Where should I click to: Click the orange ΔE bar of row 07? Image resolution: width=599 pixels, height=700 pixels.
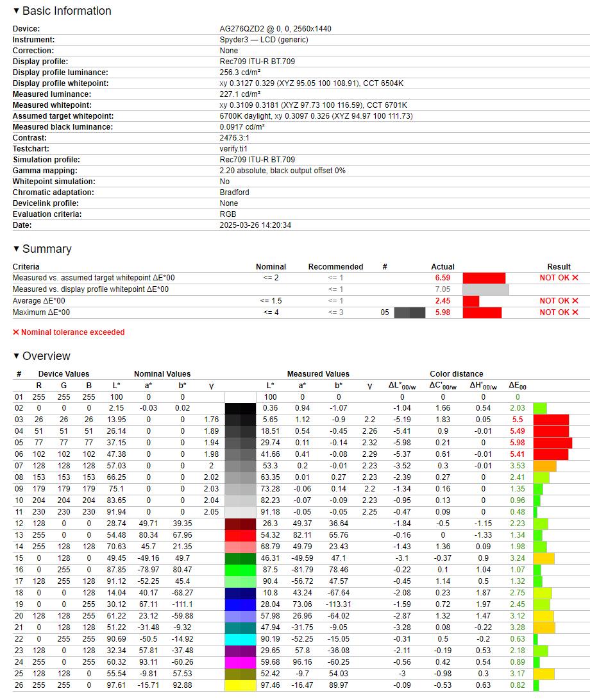pos(544,466)
